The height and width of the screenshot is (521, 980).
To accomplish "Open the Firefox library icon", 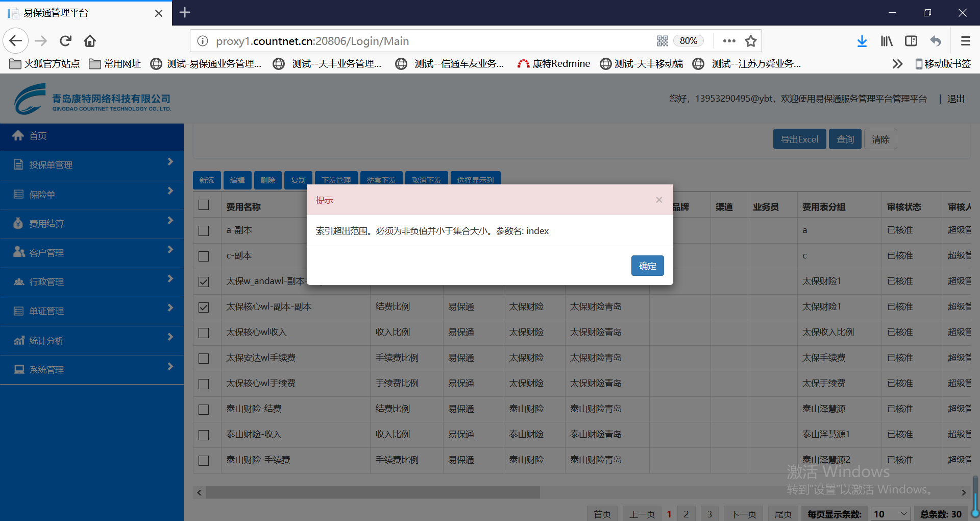I will (x=887, y=41).
